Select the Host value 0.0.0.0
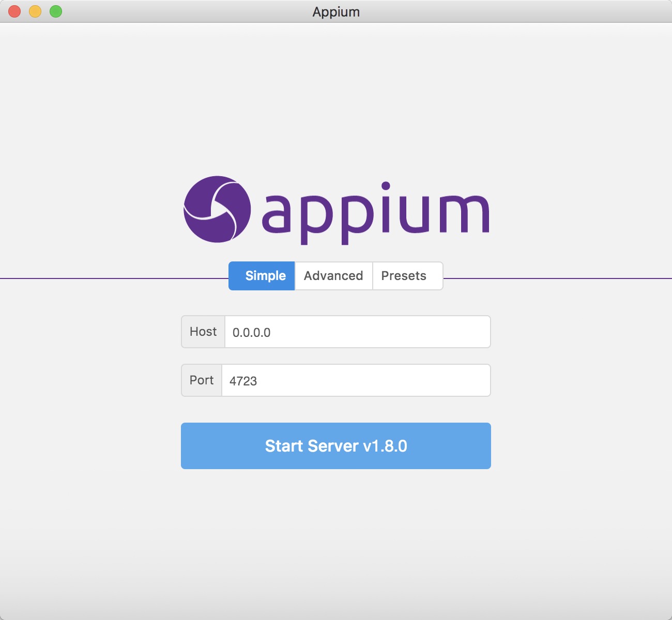Screen dimensions: 672x620 pos(250,333)
